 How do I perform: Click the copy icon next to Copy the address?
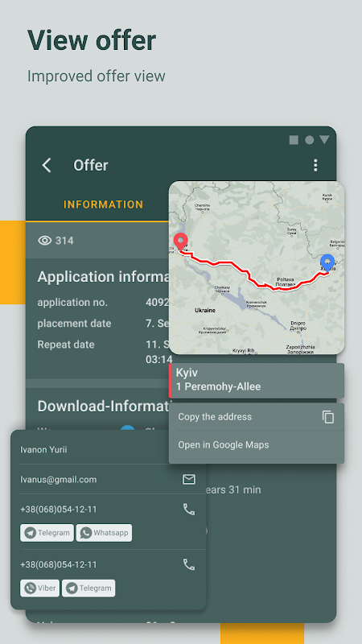328,417
